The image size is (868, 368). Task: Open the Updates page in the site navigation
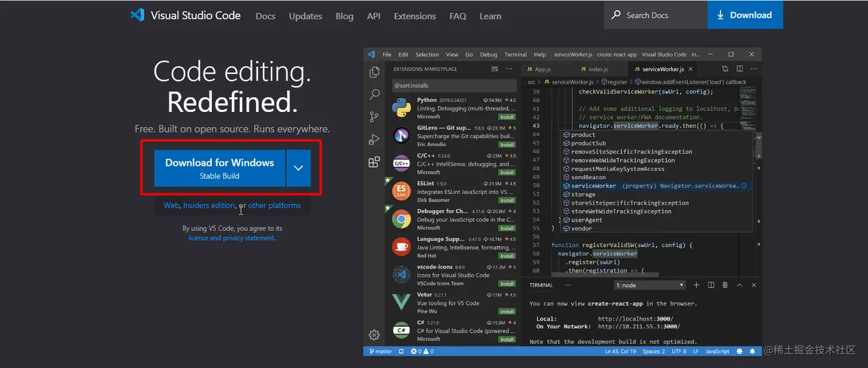point(305,16)
